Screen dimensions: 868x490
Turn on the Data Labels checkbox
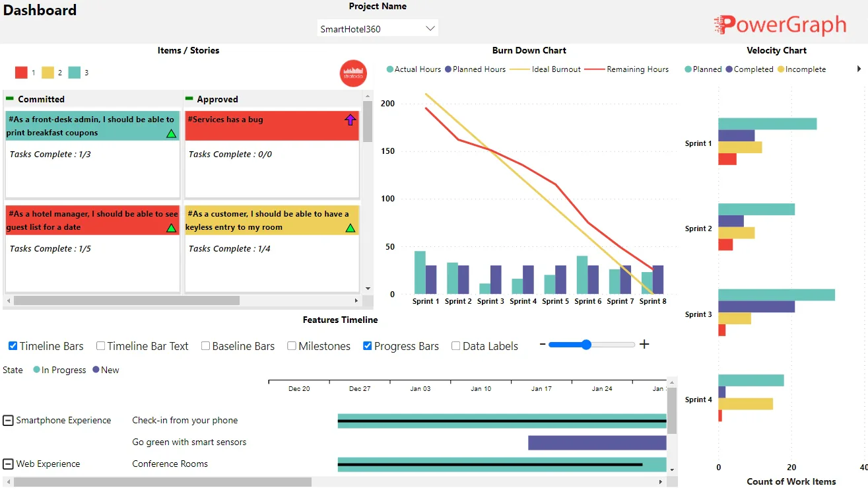[456, 346]
